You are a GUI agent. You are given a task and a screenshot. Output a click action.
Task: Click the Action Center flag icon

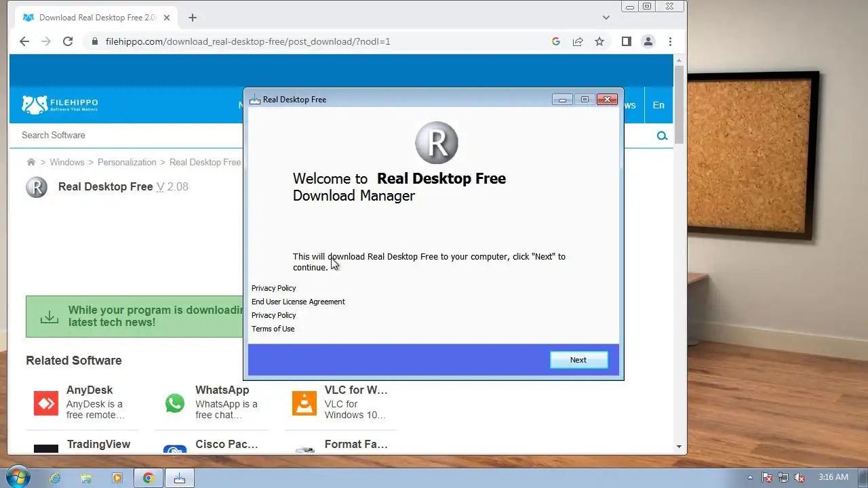click(767, 478)
